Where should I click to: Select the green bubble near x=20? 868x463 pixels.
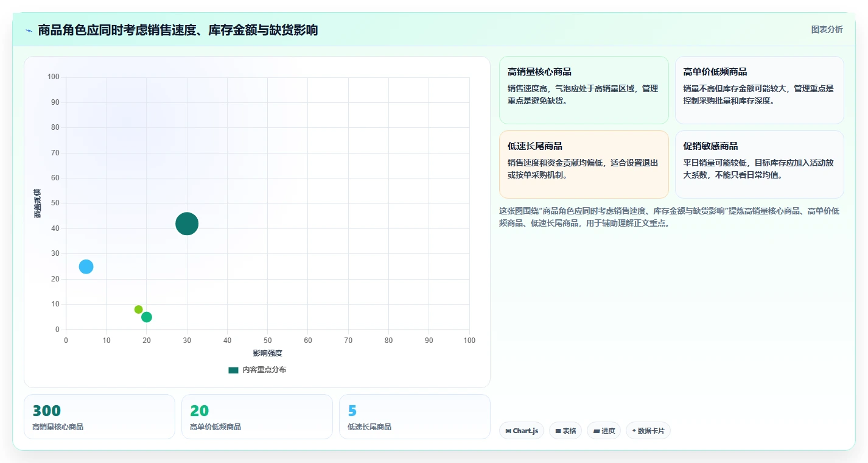point(147,317)
